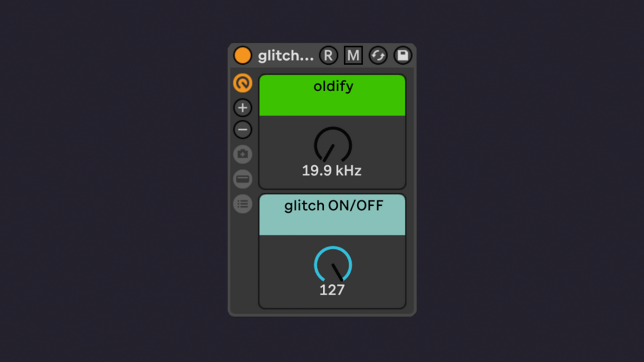
Task: Add a macro with the plus button
Action: pyautogui.click(x=243, y=108)
